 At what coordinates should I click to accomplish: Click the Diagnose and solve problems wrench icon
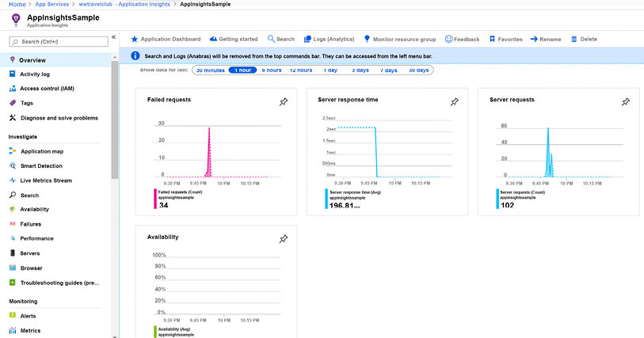(x=13, y=118)
